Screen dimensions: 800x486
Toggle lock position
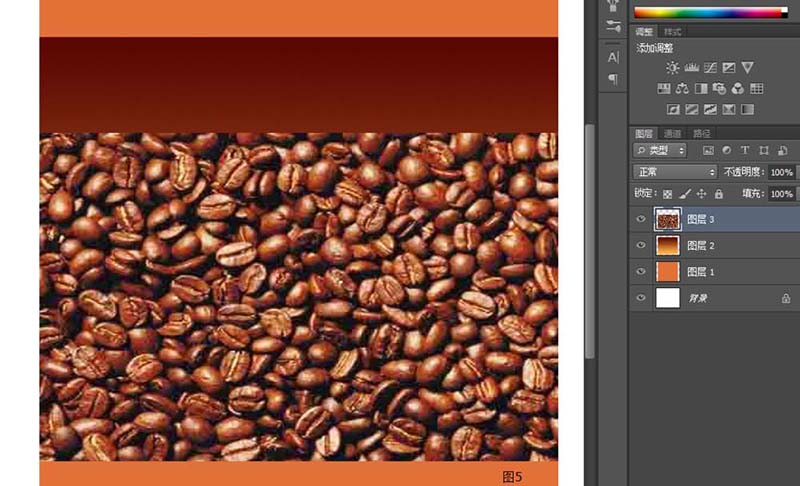[702, 194]
